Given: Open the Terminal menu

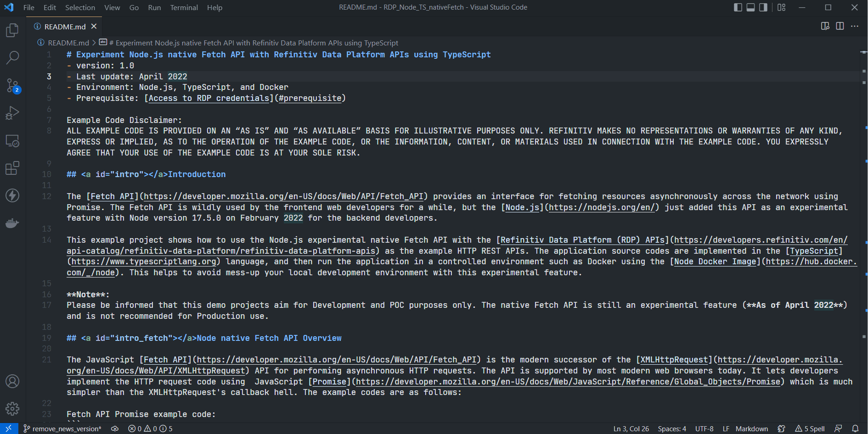Looking at the screenshot, I should pyautogui.click(x=184, y=7).
